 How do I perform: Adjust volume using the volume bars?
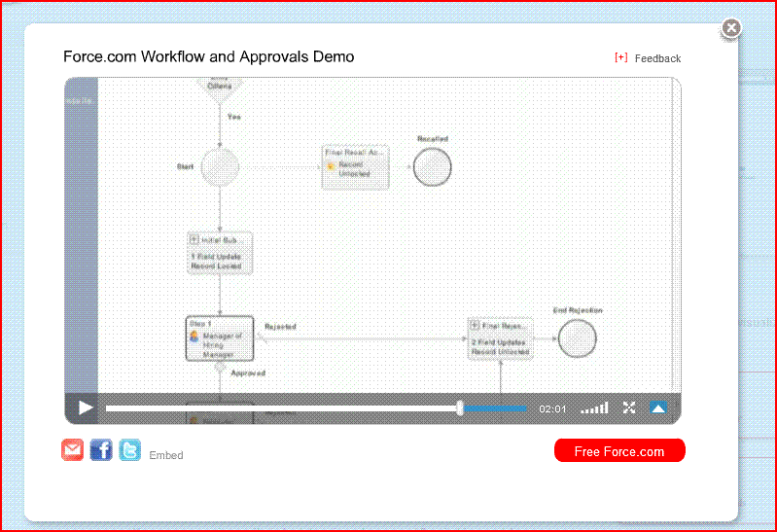[x=594, y=408]
